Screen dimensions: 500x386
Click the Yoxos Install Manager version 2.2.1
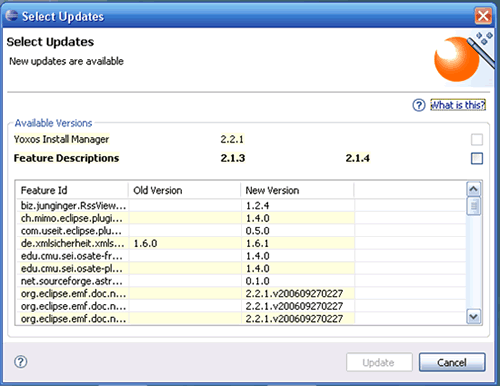pyautogui.click(x=232, y=139)
